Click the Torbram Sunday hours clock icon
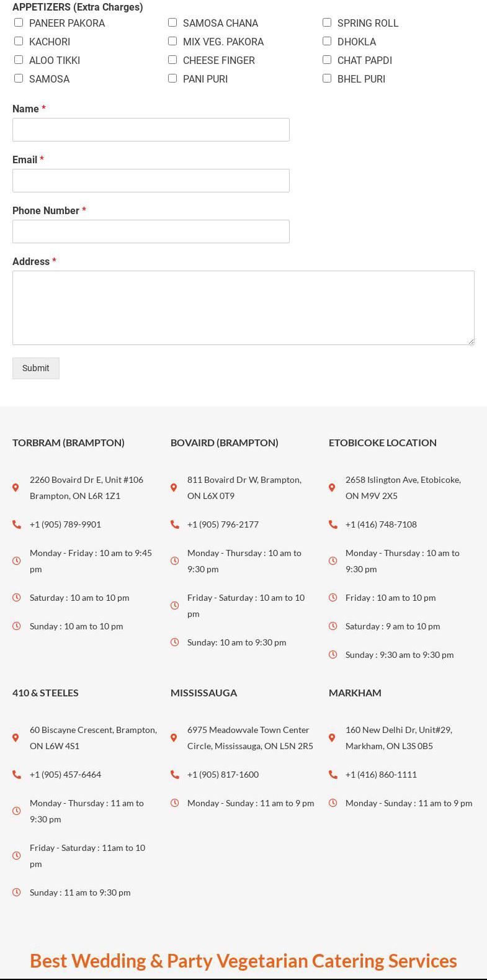 tap(16, 626)
